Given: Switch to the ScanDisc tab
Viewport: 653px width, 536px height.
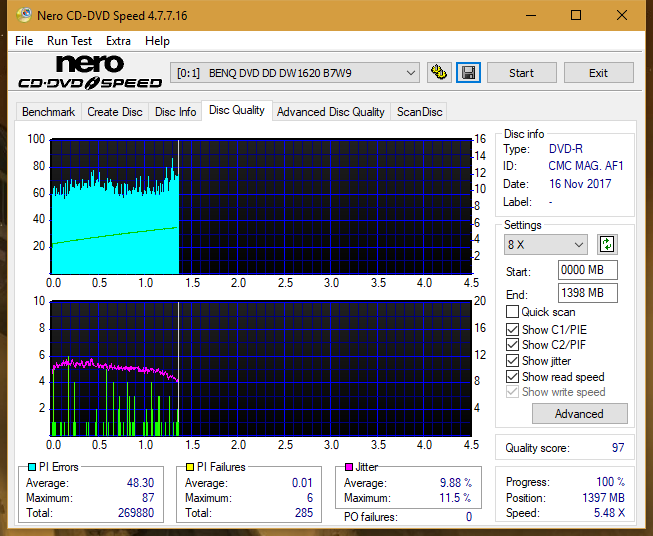Looking at the screenshot, I should coord(419,112).
